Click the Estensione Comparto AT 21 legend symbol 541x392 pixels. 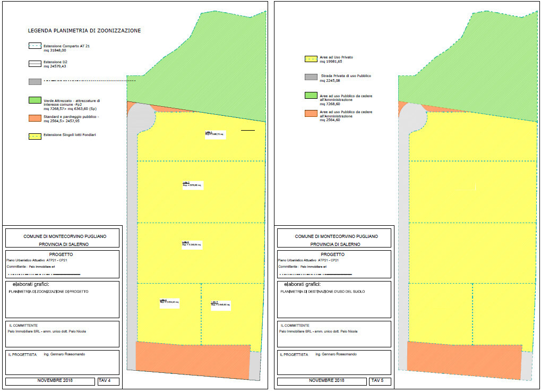pyautogui.click(x=35, y=46)
